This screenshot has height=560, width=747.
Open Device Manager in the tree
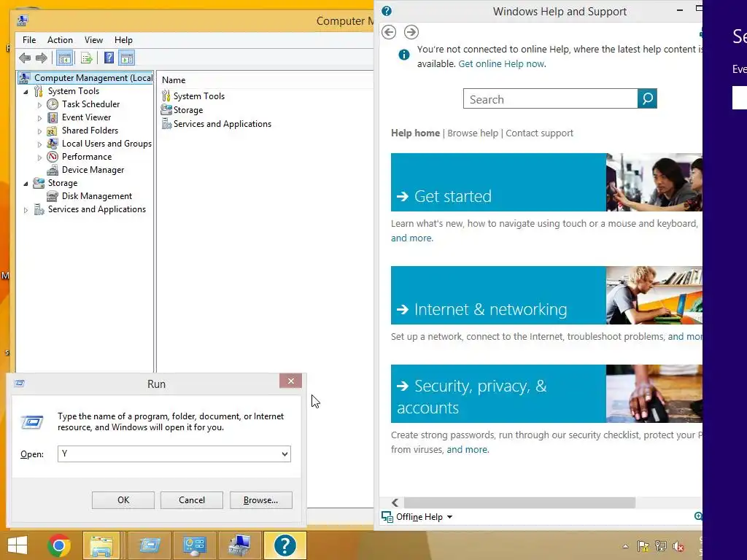(93, 169)
